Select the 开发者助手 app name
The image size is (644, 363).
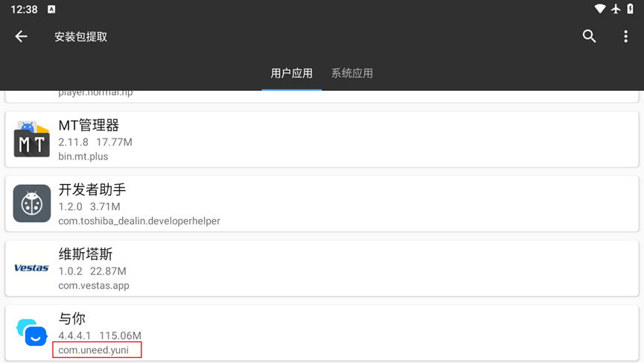[x=92, y=190]
